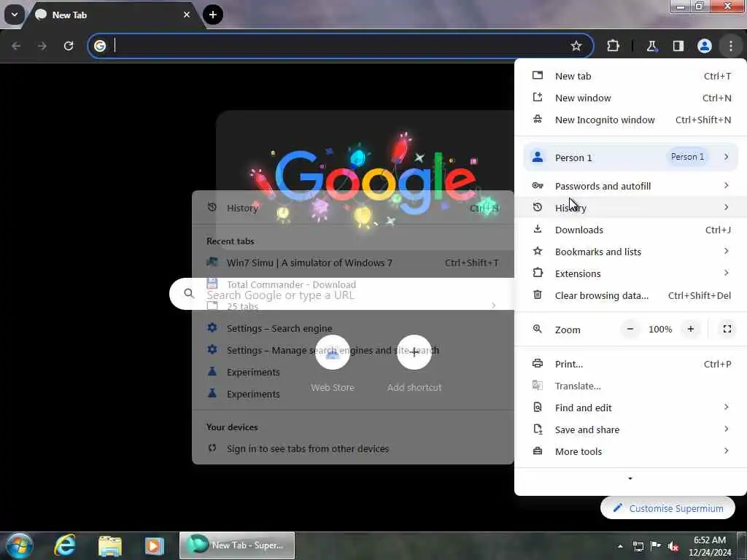Expand the 25 tabs group entry
Image resolution: width=747 pixels, height=560 pixels.
pyautogui.click(x=352, y=306)
